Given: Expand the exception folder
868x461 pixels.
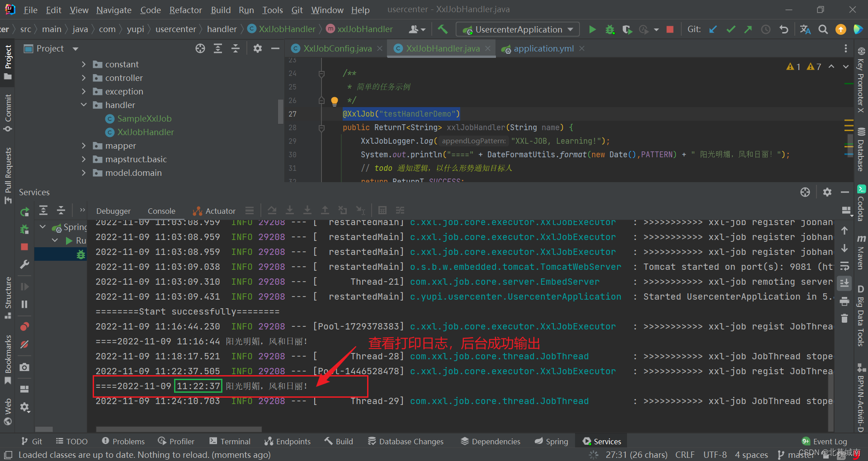Looking at the screenshot, I should pos(84,91).
